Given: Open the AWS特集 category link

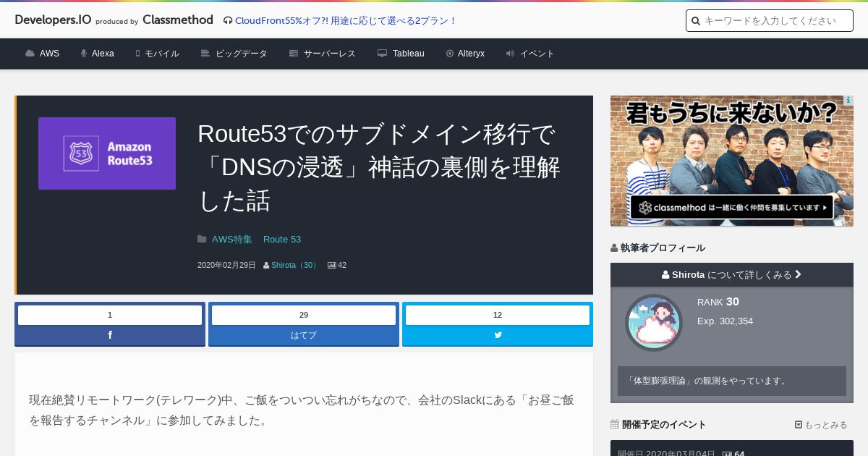Looking at the screenshot, I should pos(232,239).
